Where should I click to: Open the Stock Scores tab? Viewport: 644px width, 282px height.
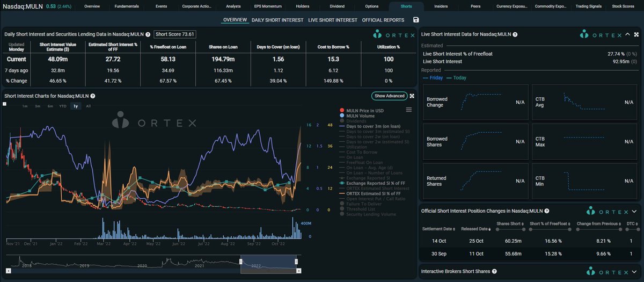(x=623, y=6)
